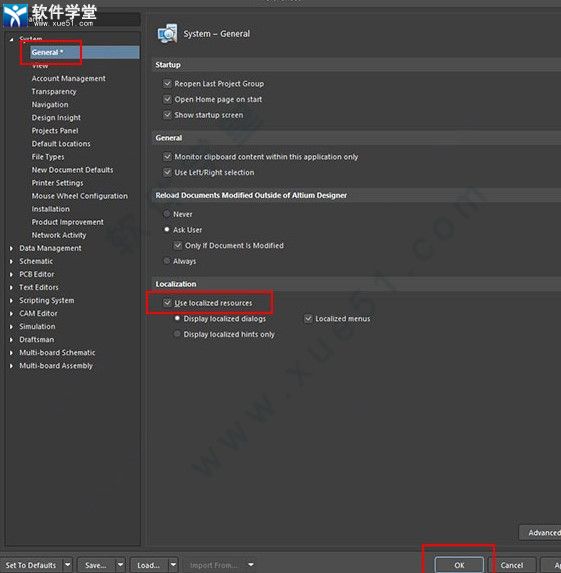Image resolution: width=561 pixels, height=573 pixels.
Task: Expand the Data Management tree node
Action: 11,248
